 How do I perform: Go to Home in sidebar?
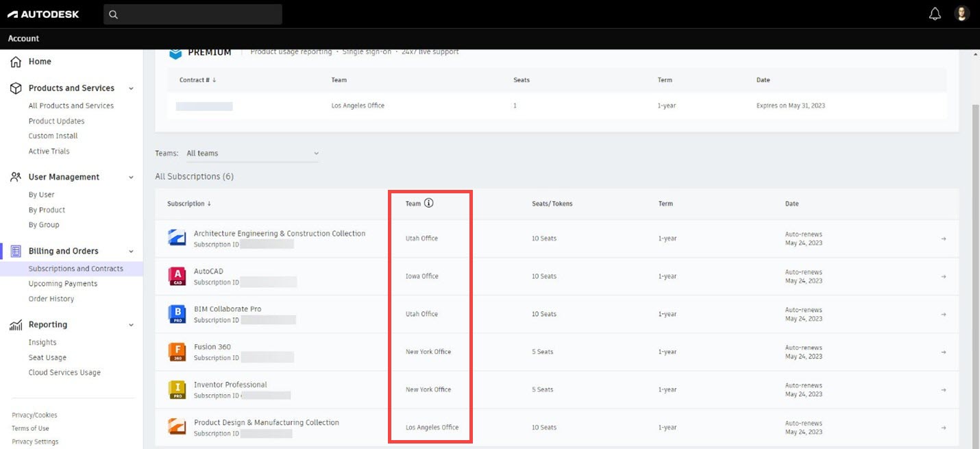click(x=40, y=62)
